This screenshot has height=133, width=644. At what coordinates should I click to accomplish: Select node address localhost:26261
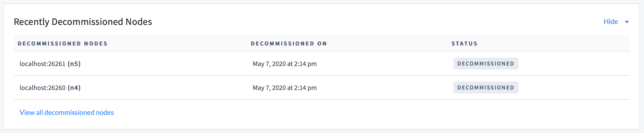(43, 64)
